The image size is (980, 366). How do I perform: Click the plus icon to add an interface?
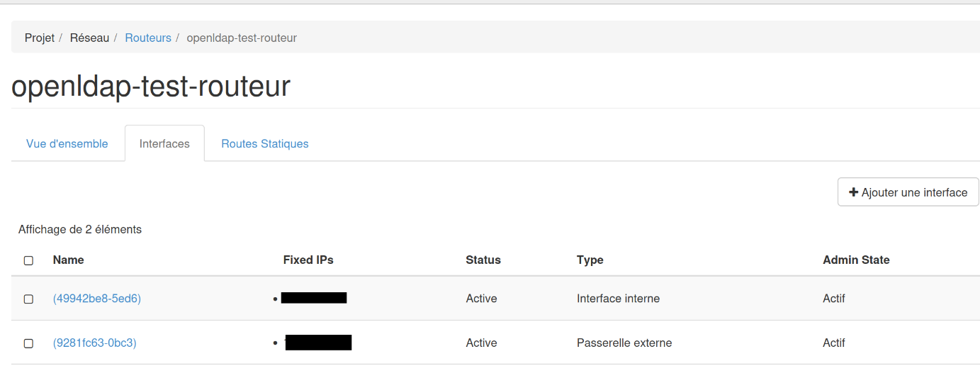(854, 192)
